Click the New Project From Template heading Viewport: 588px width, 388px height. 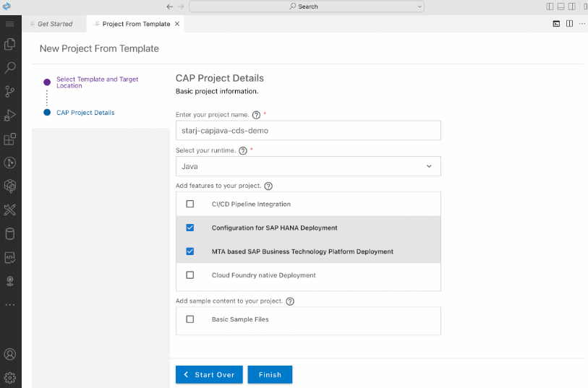(99, 48)
